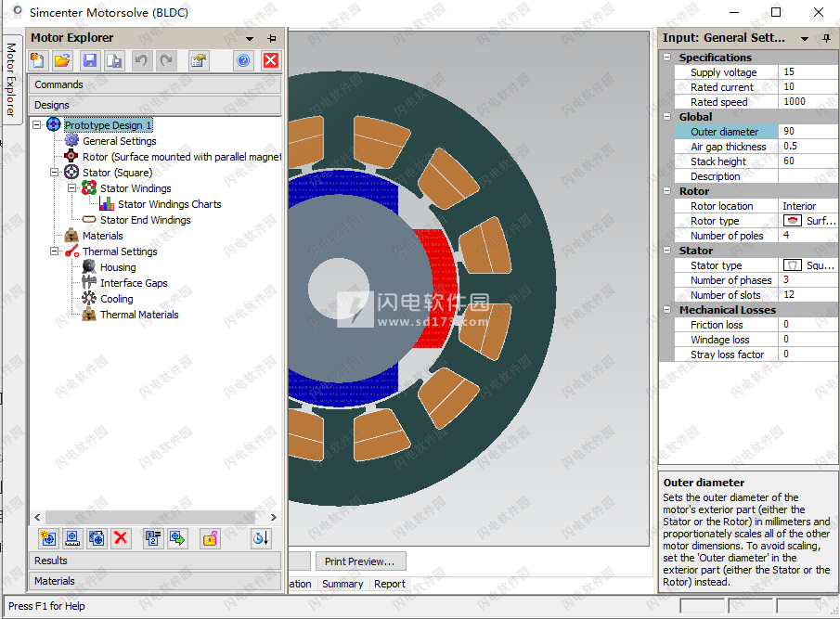
Task: Click the Housing icon in the tree
Action: (89, 267)
